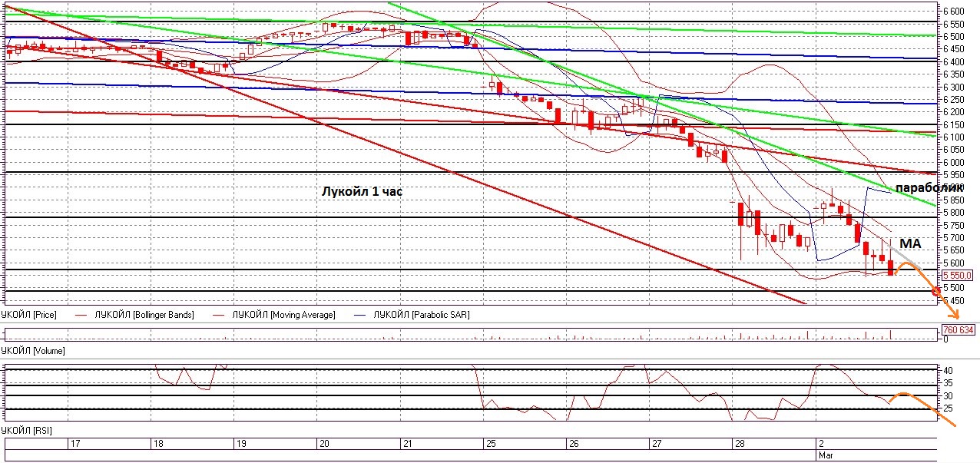
Task: Click price scale label 6 200
Action: (953, 112)
